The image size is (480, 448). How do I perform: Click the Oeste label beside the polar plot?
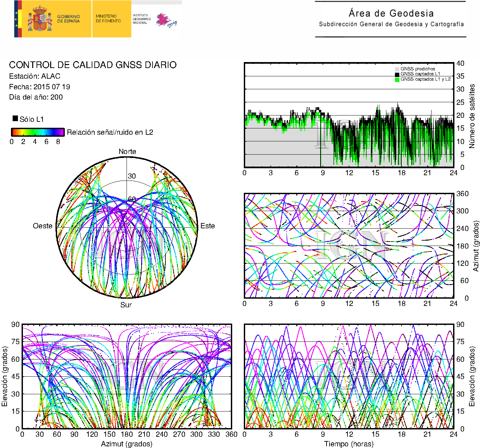pos(43,226)
